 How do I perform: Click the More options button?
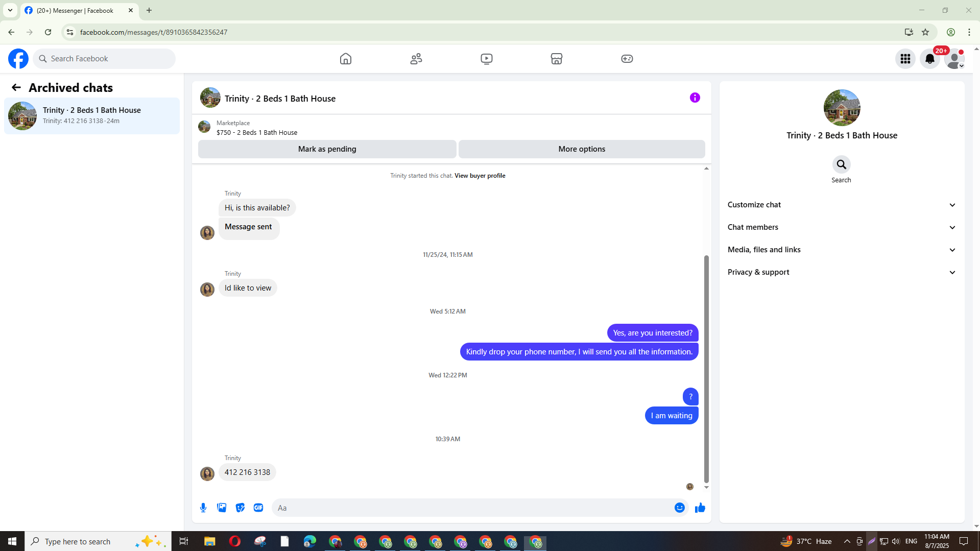pos(582,149)
